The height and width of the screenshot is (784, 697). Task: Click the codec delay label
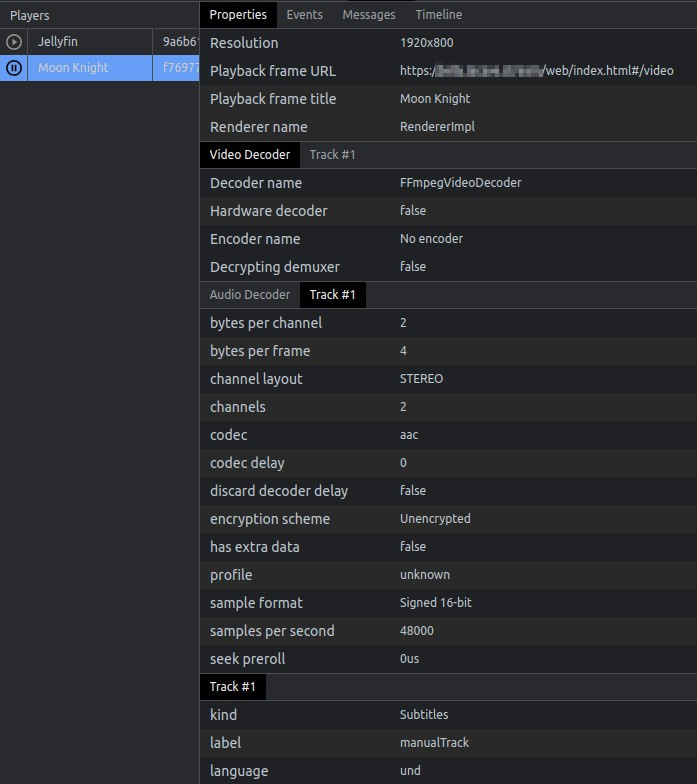click(x=247, y=463)
